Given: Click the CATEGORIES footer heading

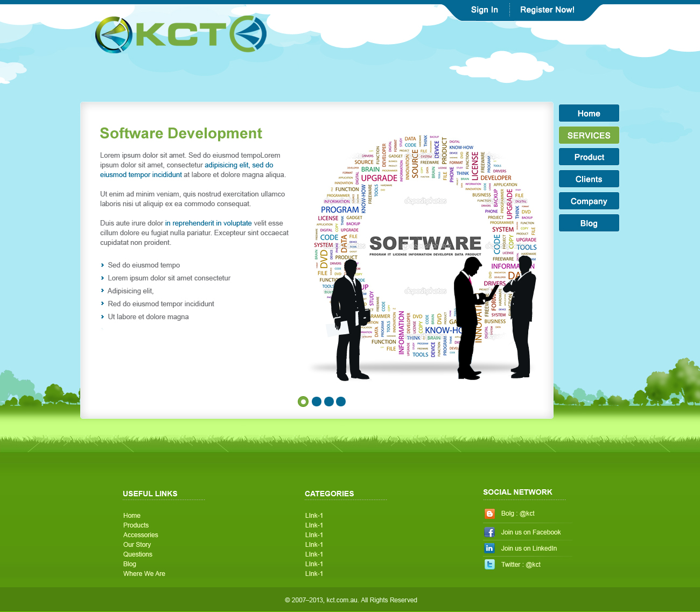Looking at the screenshot, I should tap(330, 494).
